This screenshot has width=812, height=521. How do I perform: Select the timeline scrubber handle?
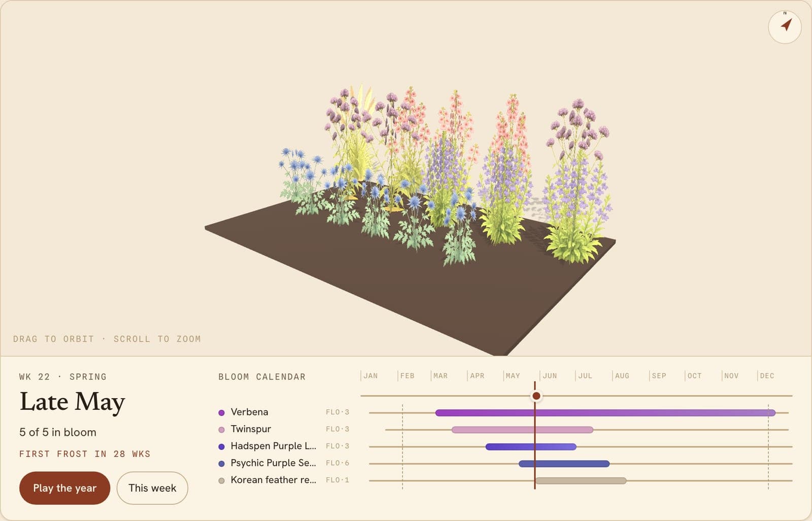pyautogui.click(x=536, y=396)
